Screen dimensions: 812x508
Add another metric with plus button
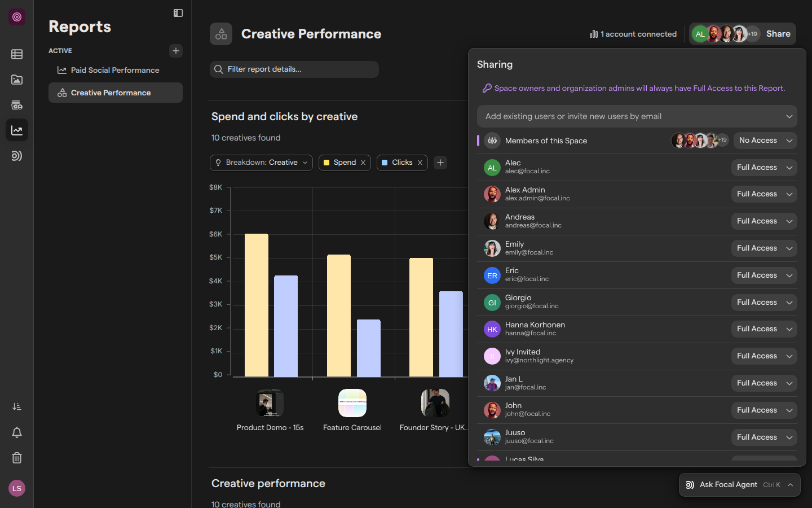click(x=440, y=163)
